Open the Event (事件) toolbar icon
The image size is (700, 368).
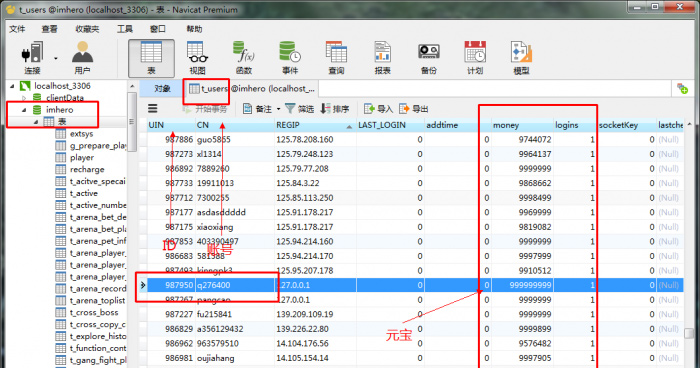pos(290,57)
